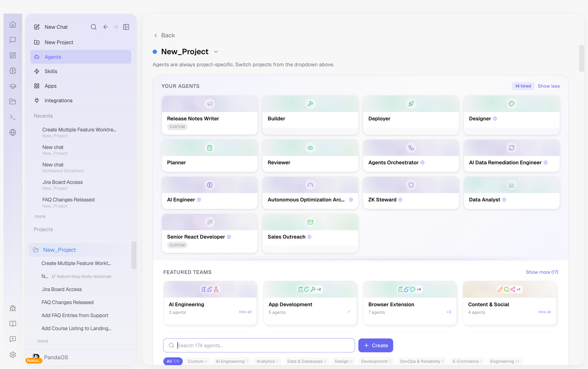
Task: Open the chat bubble icon in left rail
Action: click(x=13, y=40)
